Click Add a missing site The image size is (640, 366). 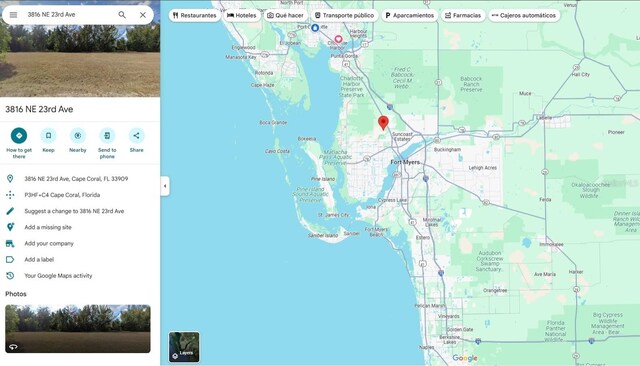click(x=48, y=227)
